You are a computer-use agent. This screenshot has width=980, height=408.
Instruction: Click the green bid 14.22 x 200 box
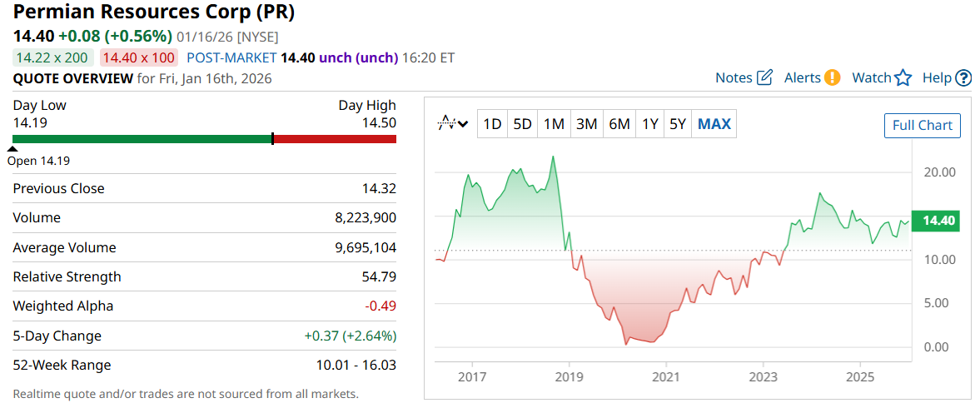(x=53, y=57)
